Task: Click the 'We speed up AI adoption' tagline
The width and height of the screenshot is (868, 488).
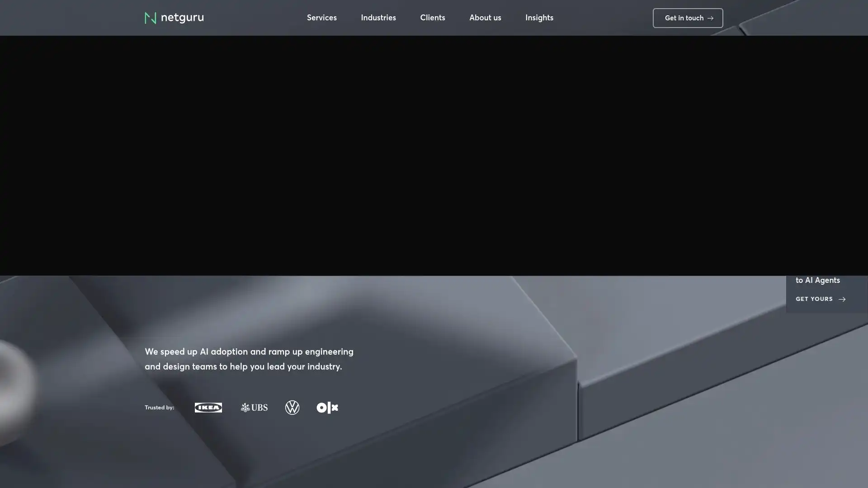Action: (249, 359)
